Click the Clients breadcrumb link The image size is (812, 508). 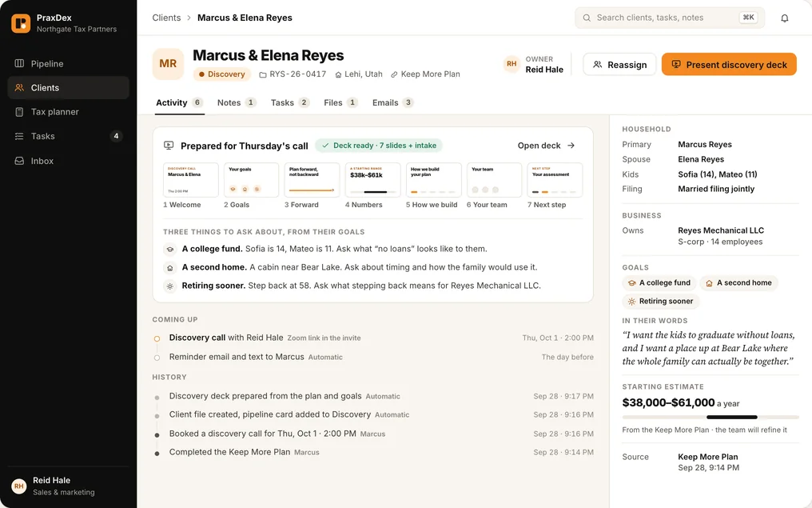[x=166, y=18]
